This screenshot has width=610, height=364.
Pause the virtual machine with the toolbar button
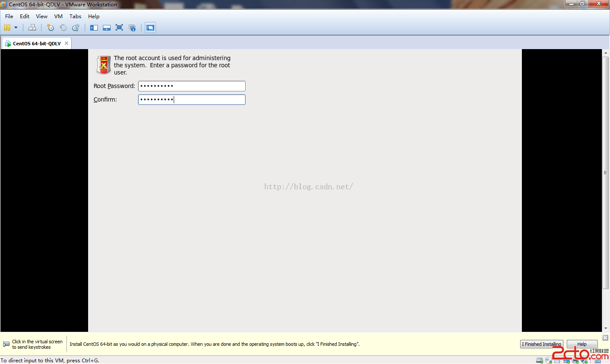(x=7, y=28)
